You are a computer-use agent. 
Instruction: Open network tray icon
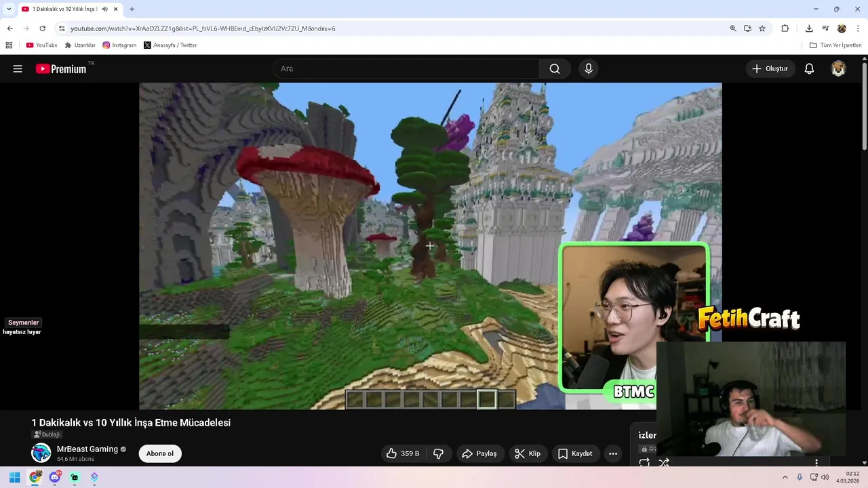coord(814,477)
